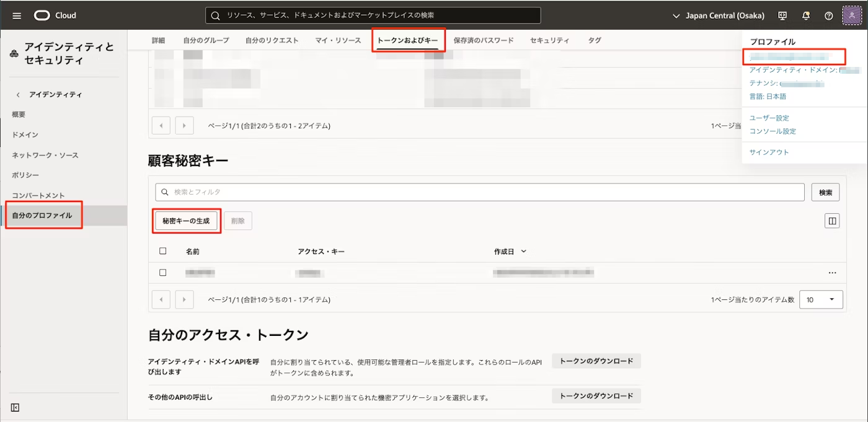868x422 pixels.
Task: Click the 顧客秘密キー section heading
Action: (x=188, y=161)
